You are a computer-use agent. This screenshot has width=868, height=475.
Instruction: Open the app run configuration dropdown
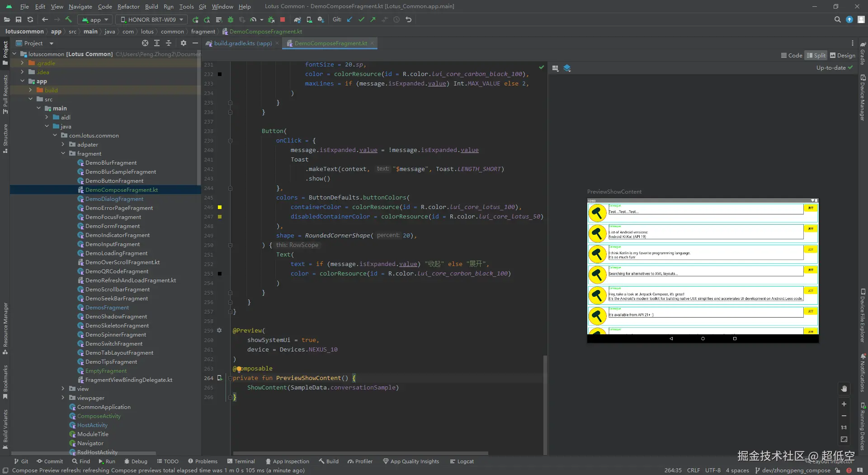pos(95,19)
